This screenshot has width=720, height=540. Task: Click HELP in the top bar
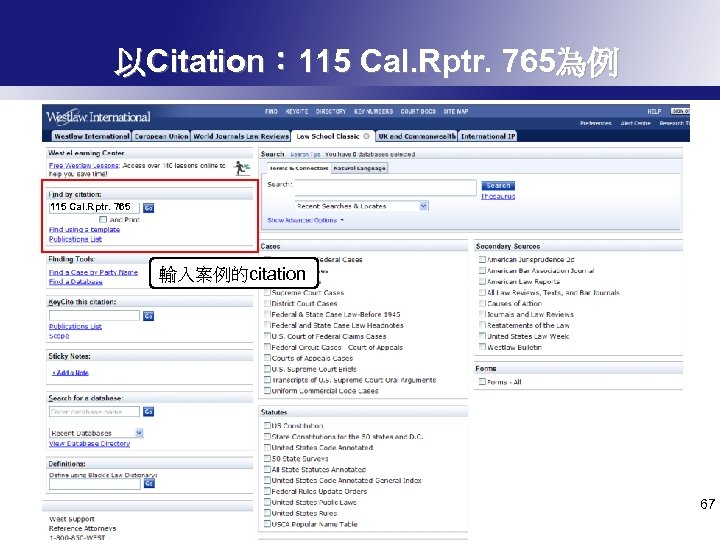pos(654,112)
